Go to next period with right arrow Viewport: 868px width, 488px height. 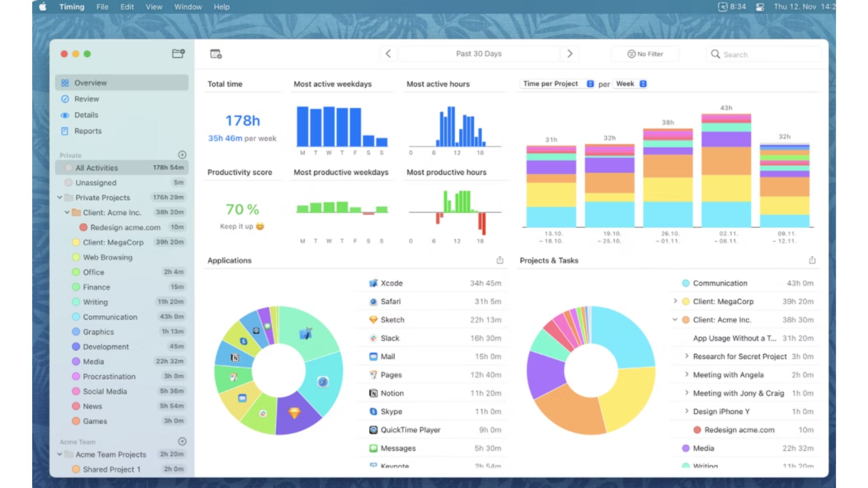[570, 54]
